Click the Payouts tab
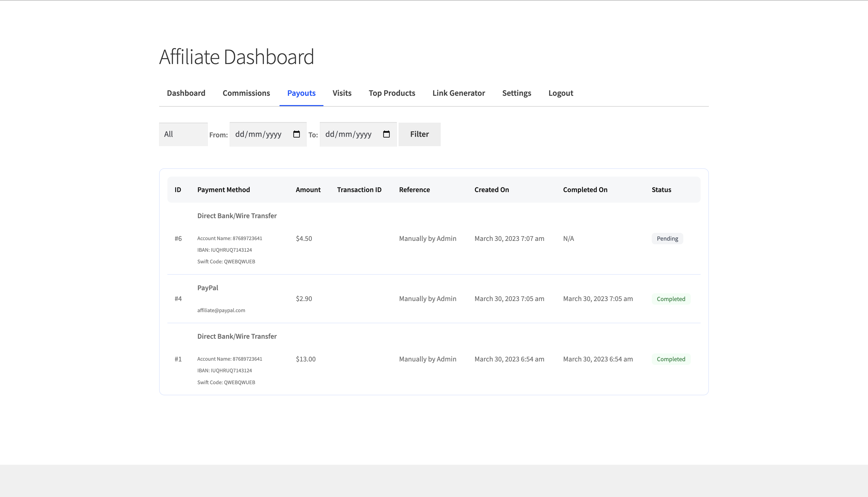This screenshot has width=868, height=497. point(301,93)
